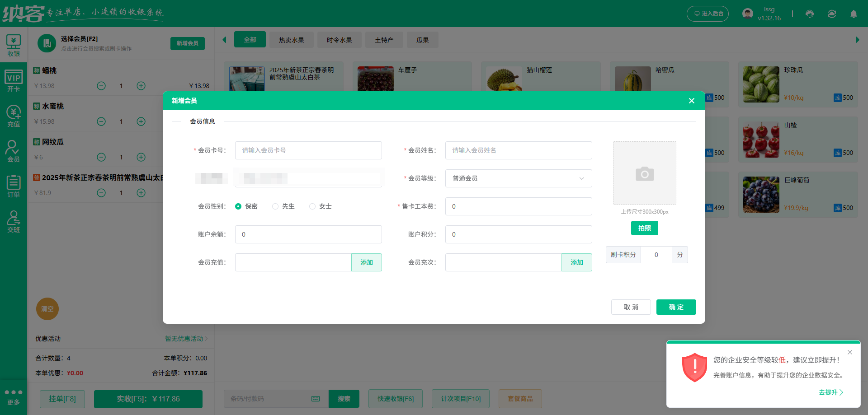
Task: Open the 去提升 security upgrade link
Action: point(831,392)
